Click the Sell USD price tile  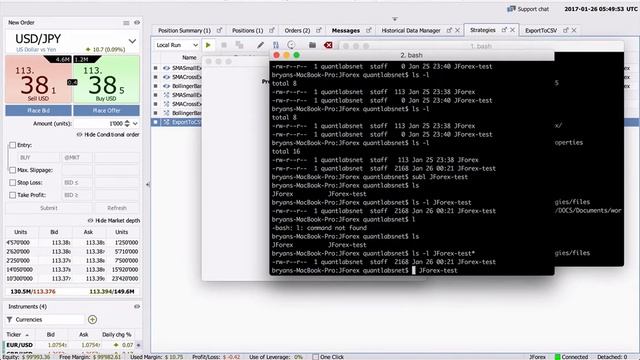[x=38, y=79]
